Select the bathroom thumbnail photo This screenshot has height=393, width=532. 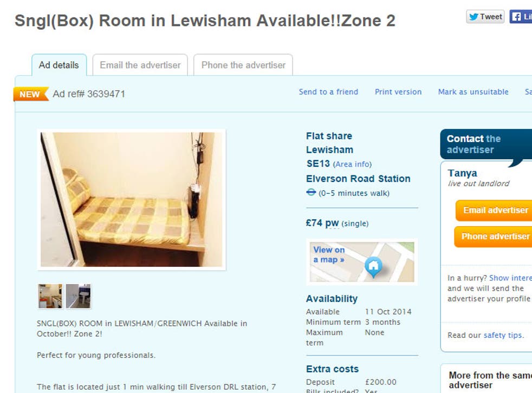tap(79, 296)
